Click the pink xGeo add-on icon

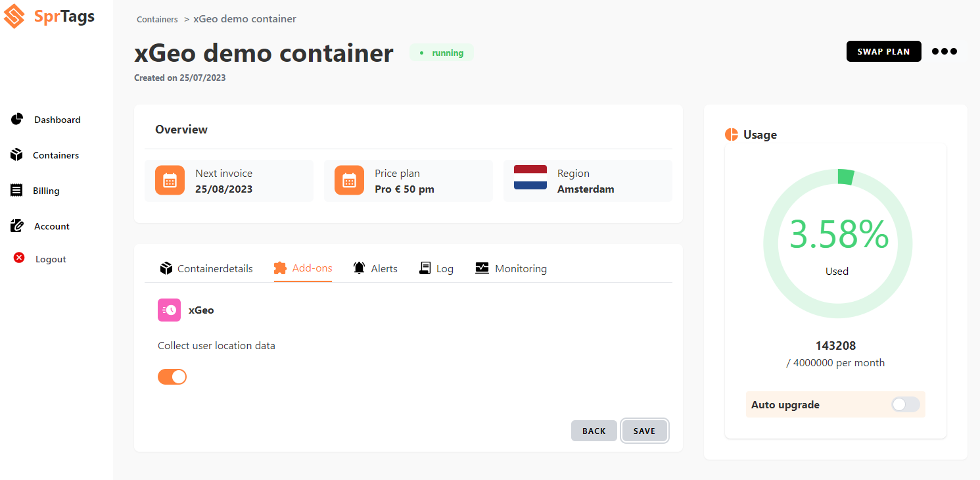tap(169, 310)
